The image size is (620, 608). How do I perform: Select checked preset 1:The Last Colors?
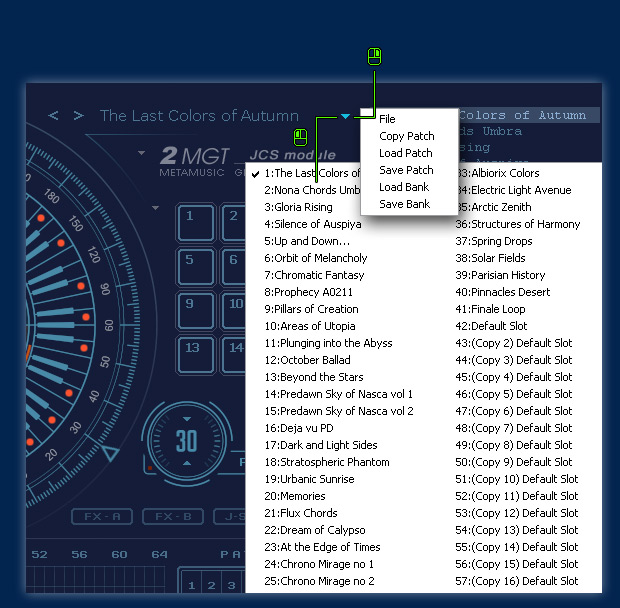click(310, 173)
